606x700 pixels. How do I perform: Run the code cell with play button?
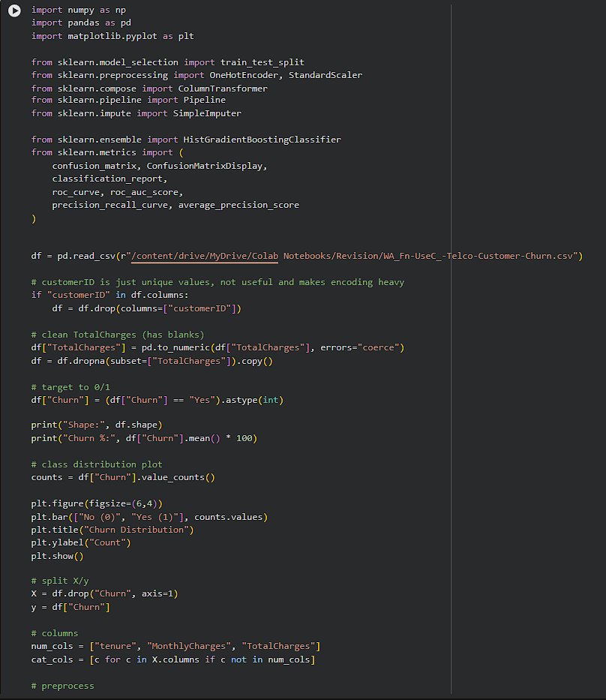[x=14, y=11]
